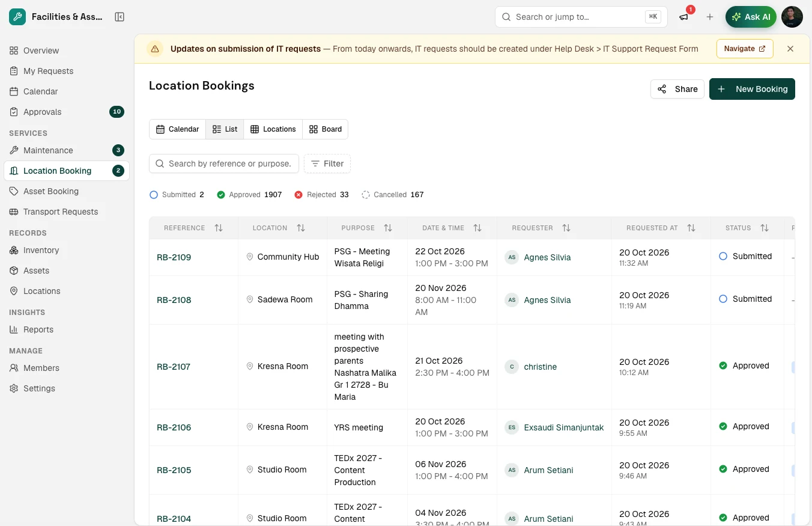Viewport: 812px width, 526px height.
Task: Switch to Calendar view tab
Action: coord(178,129)
